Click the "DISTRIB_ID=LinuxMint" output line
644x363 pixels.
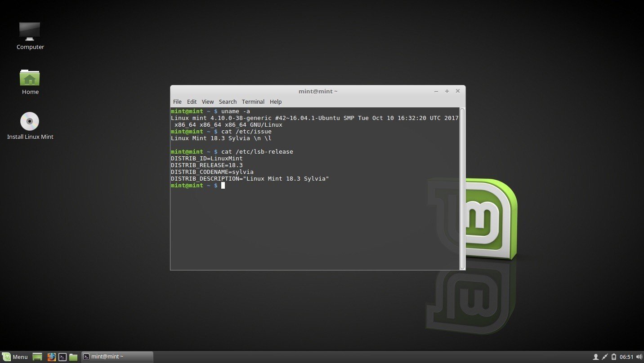207,158
